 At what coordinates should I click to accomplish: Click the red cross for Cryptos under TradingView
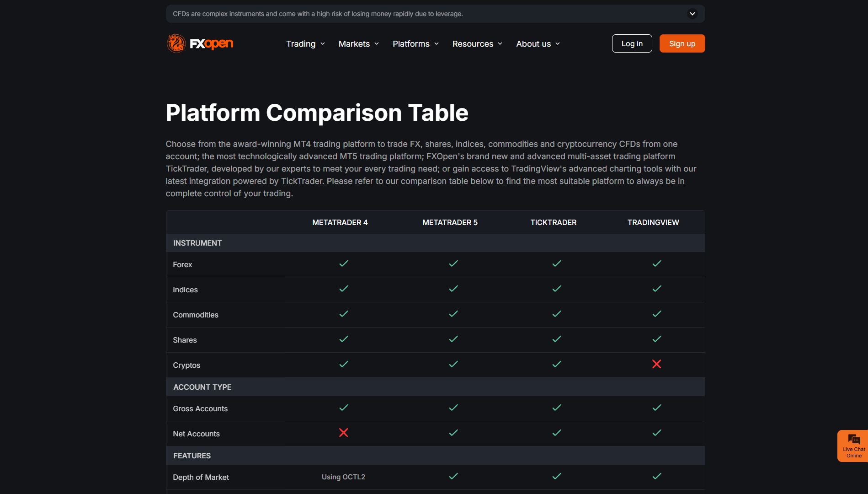[656, 364]
